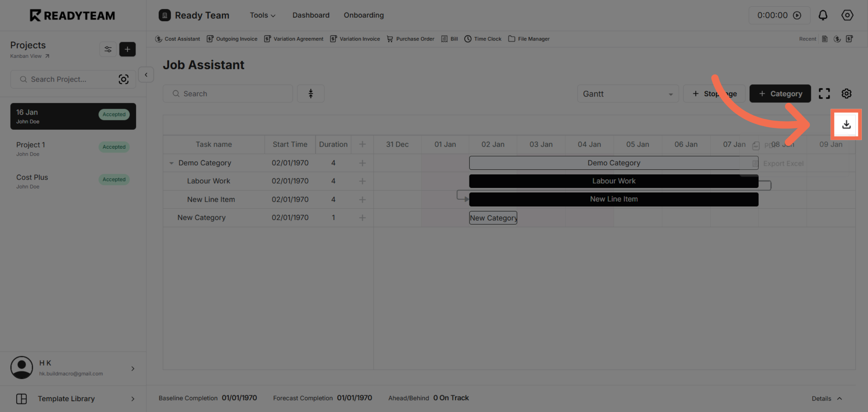
Task: Click the highlighted schedule download icon
Action: click(846, 124)
